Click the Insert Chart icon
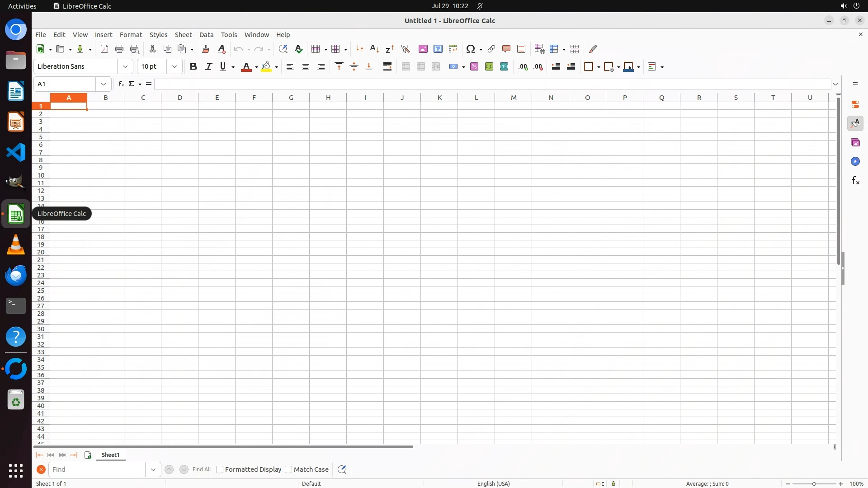Screen dimensions: 868x488 (x=438, y=49)
